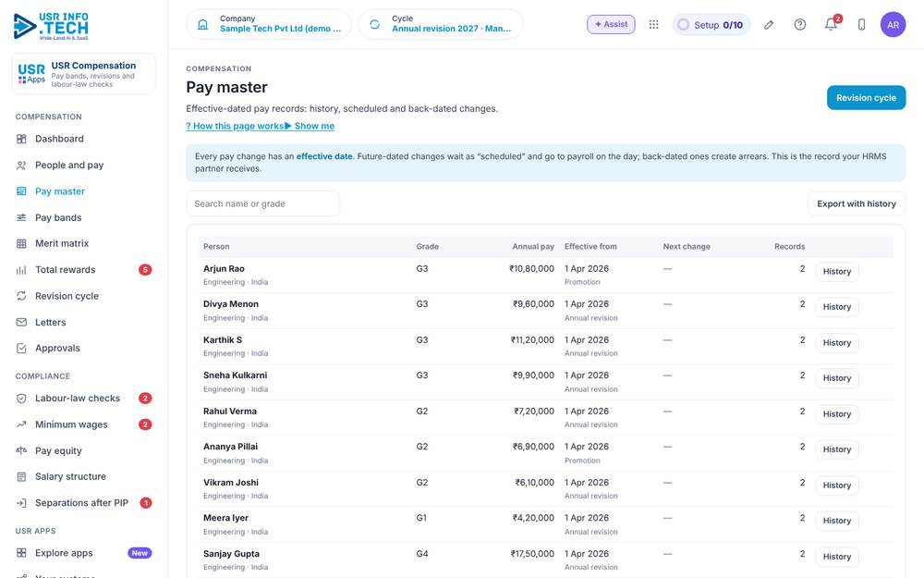Open the apps grid launcher in header
This screenshot has height=578, width=924.
(x=653, y=25)
